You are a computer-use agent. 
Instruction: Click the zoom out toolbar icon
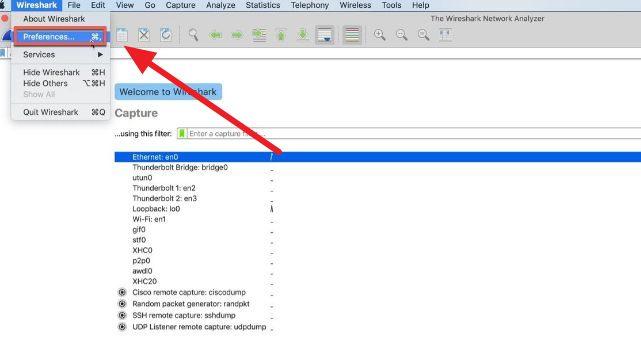point(401,35)
